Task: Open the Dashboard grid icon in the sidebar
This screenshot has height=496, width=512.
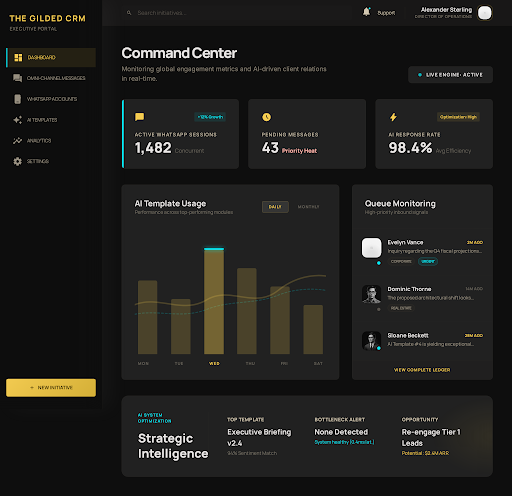Action: click(18, 58)
